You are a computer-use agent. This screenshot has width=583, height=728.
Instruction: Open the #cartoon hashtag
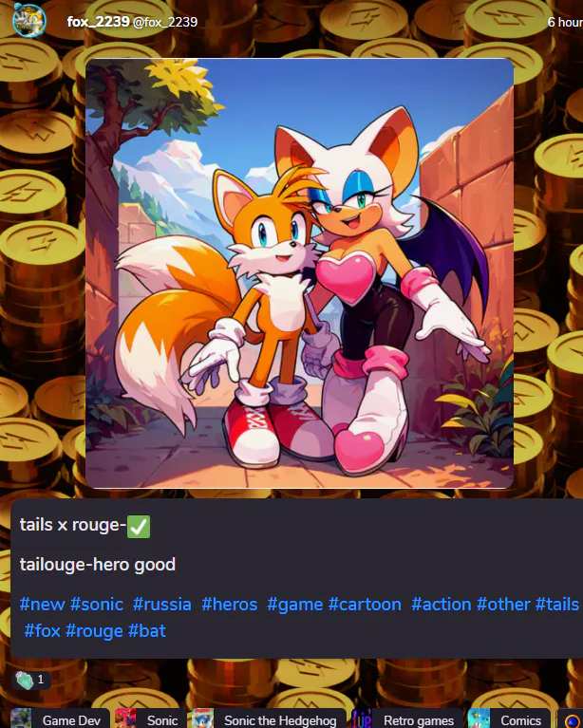point(365,605)
